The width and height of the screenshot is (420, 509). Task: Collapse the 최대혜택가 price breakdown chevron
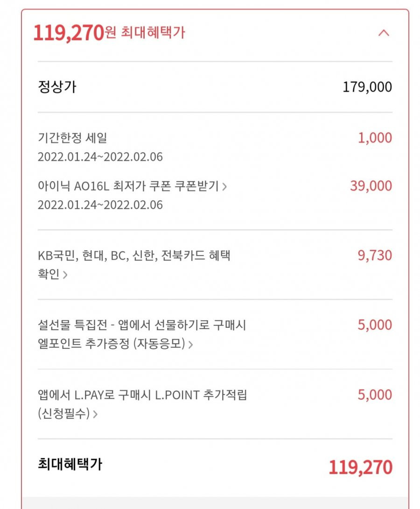click(x=384, y=33)
